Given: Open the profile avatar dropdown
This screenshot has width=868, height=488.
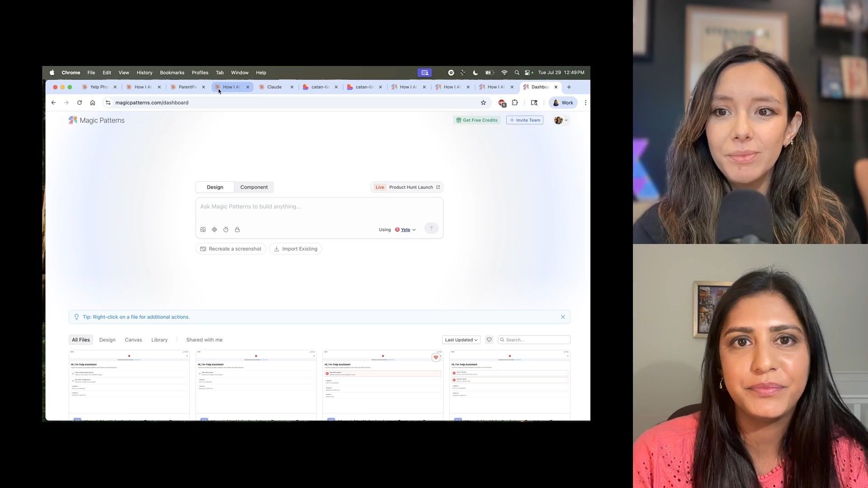Looking at the screenshot, I should (561, 120).
